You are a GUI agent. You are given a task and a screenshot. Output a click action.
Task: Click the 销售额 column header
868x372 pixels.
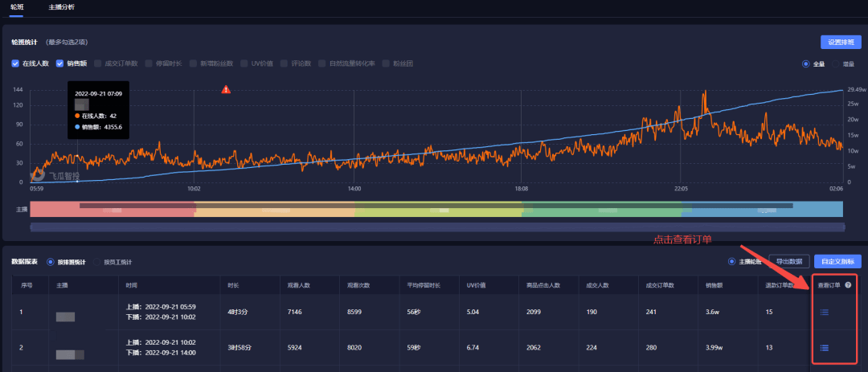pyautogui.click(x=714, y=286)
